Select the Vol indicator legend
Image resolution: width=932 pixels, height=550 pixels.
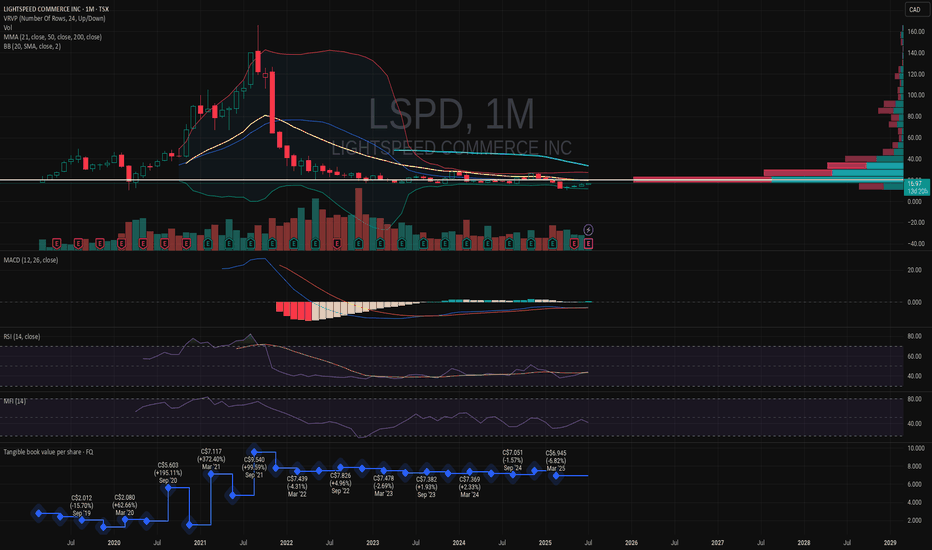[x=7, y=27]
